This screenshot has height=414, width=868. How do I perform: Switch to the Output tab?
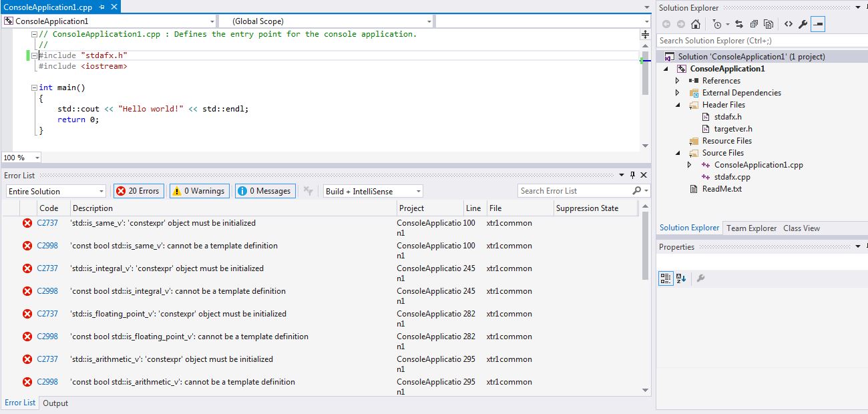[x=55, y=403]
